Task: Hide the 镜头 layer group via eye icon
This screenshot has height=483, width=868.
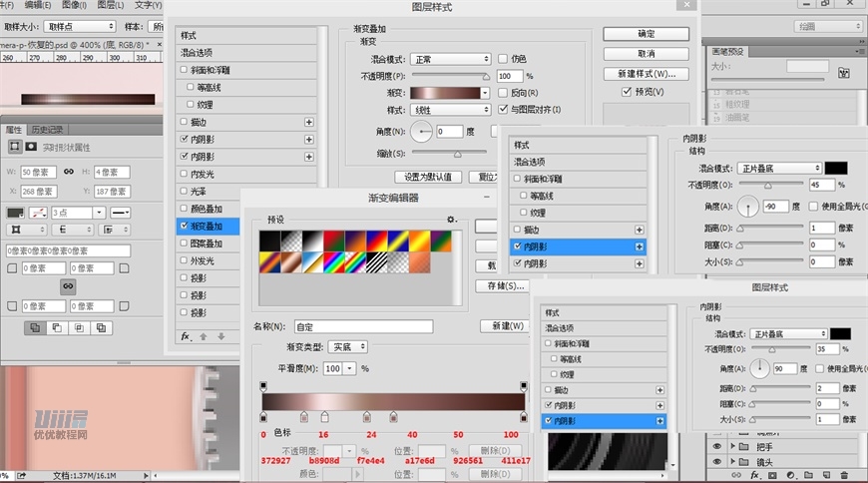Action: pyautogui.click(x=717, y=461)
